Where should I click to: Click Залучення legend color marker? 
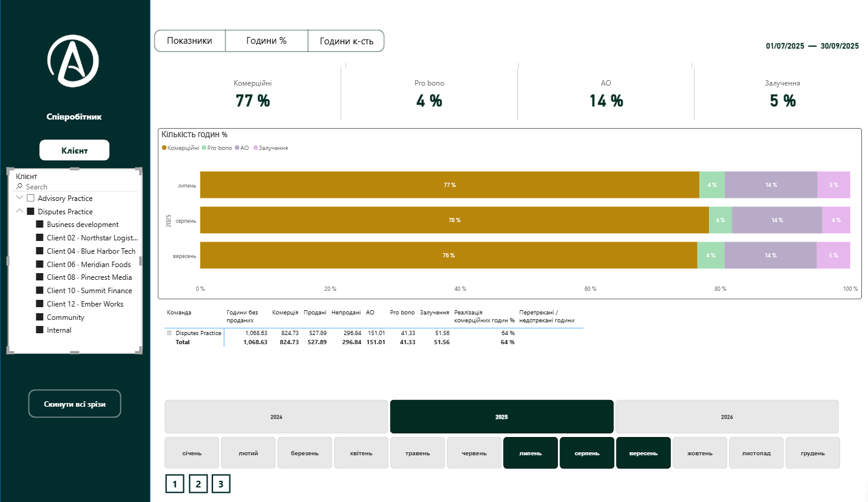point(256,148)
